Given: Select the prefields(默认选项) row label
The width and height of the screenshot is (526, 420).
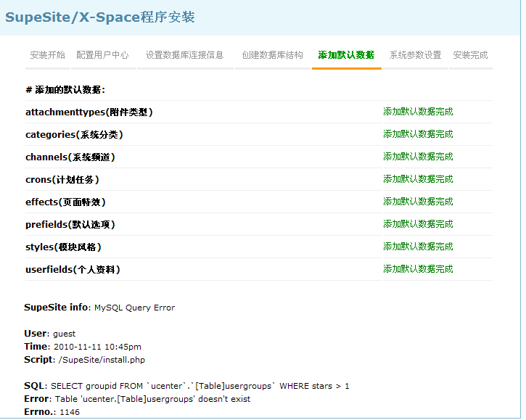Looking at the screenshot, I should point(70,224).
